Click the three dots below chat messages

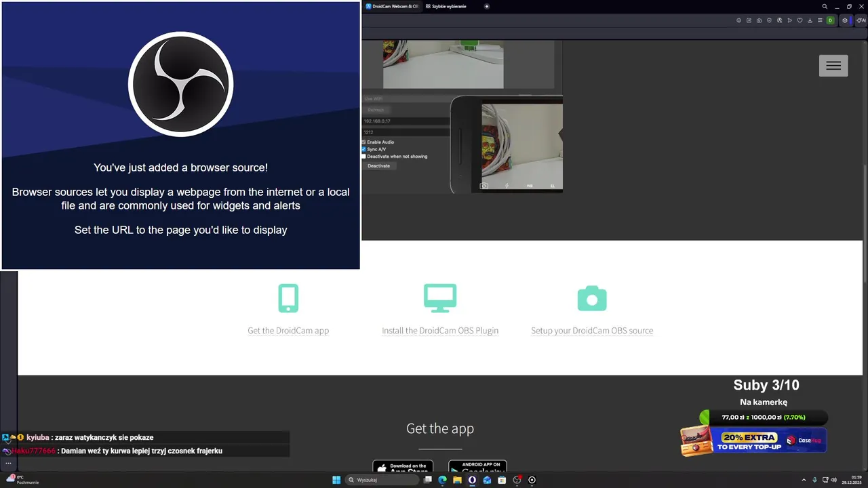tap(8, 464)
